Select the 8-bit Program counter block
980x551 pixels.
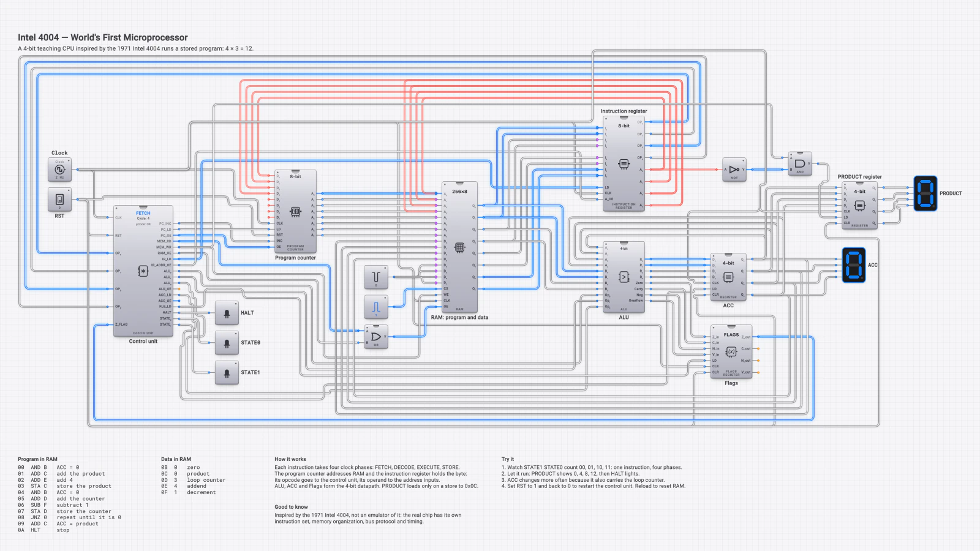(x=295, y=212)
